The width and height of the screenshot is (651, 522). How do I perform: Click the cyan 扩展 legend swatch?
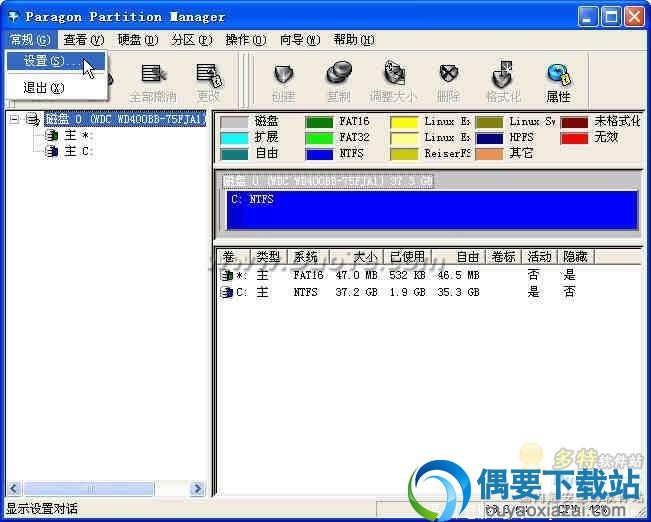click(x=234, y=138)
